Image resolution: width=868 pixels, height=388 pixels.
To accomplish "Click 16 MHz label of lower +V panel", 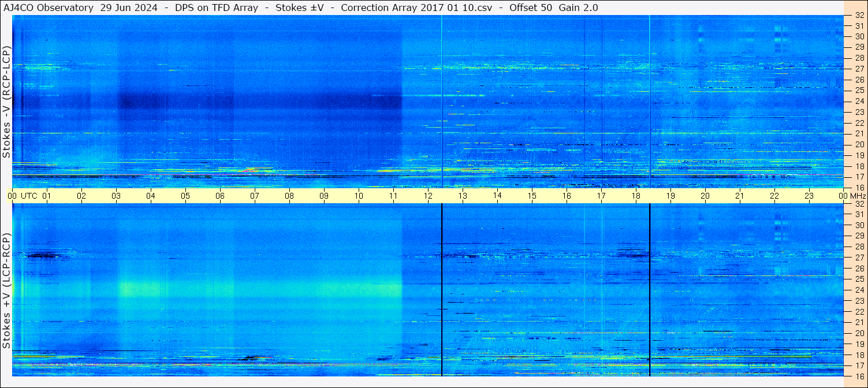I will click(x=859, y=376).
